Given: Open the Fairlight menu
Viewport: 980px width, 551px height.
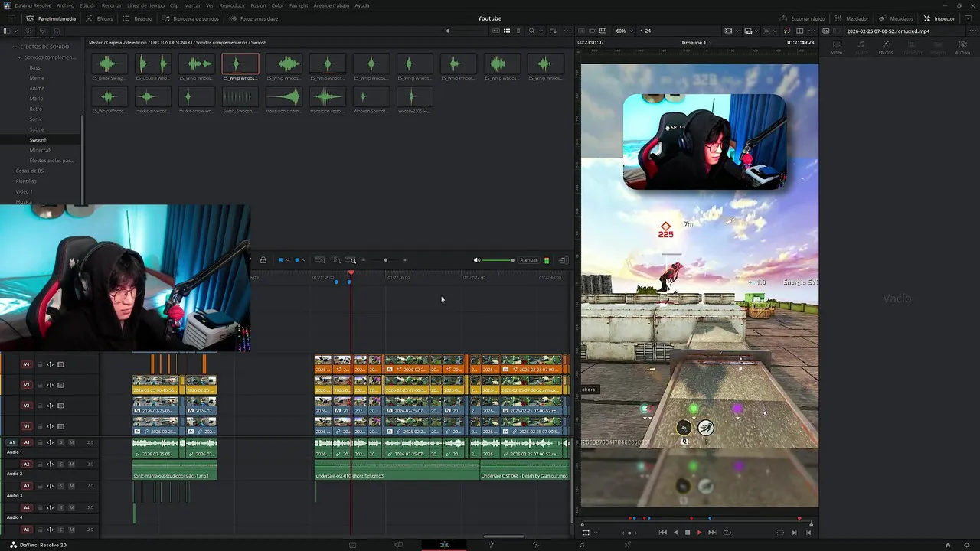Looking at the screenshot, I should coord(299,5).
